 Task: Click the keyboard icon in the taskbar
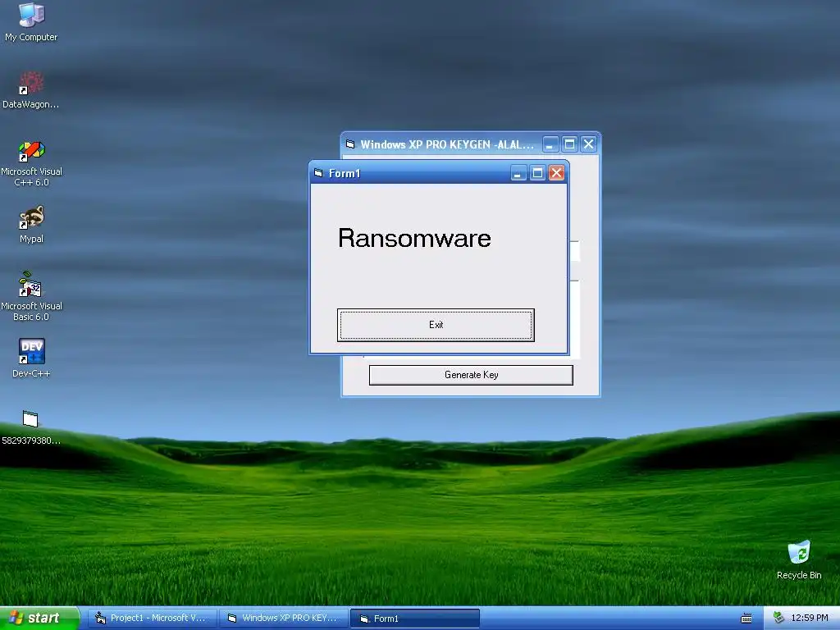(x=746, y=619)
